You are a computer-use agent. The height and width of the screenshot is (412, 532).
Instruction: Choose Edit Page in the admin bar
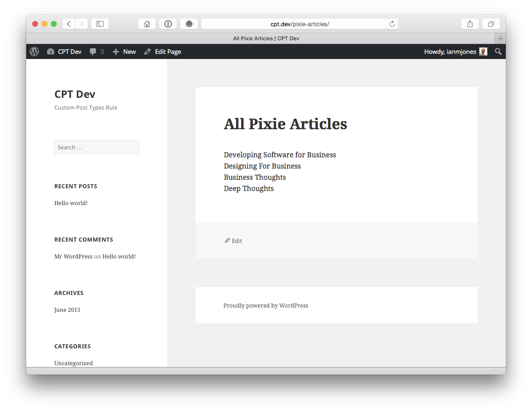[x=163, y=51]
